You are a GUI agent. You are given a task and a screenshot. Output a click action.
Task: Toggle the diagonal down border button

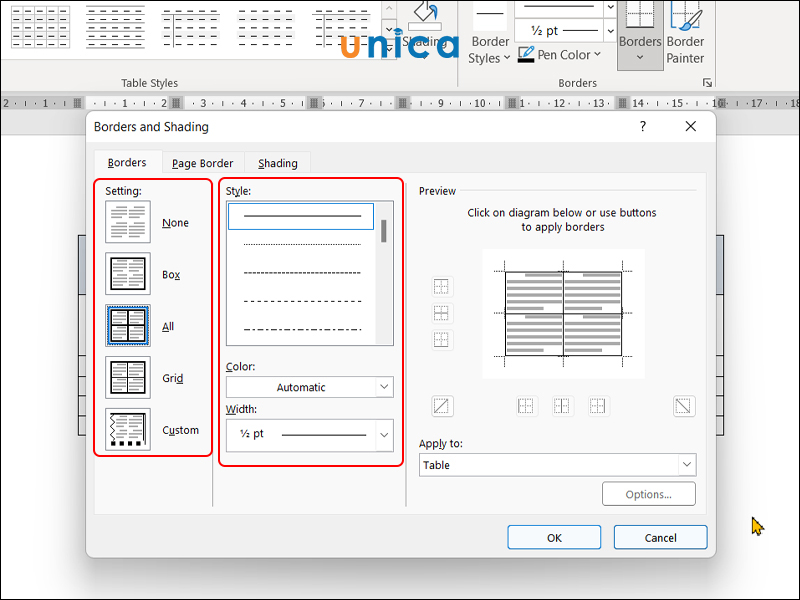point(684,406)
